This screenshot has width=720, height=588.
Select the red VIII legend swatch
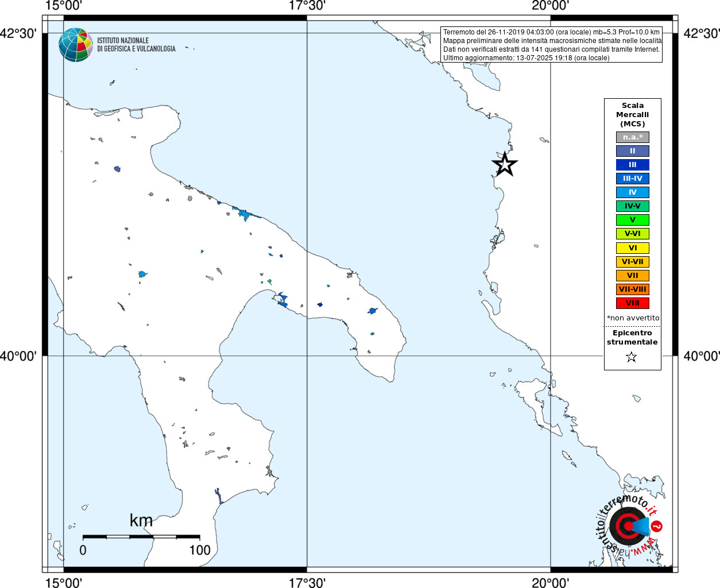click(633, 303)
